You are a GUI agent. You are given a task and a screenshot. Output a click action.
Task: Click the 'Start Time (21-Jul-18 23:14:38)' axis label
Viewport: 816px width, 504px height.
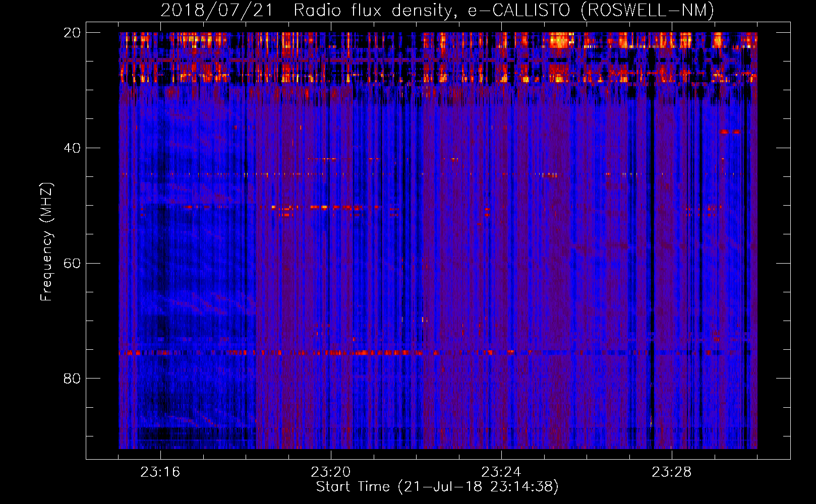coord(437,487)
